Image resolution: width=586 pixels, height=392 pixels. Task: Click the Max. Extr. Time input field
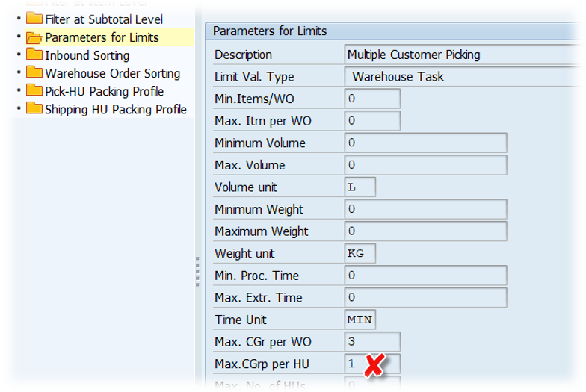[426, 297]
